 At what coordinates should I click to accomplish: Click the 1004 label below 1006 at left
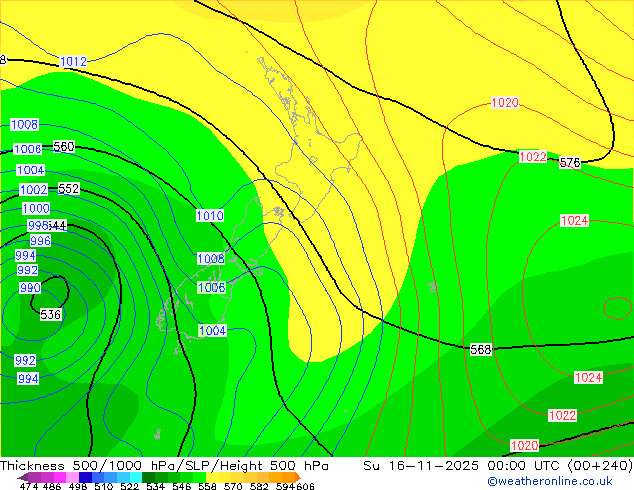30,170
